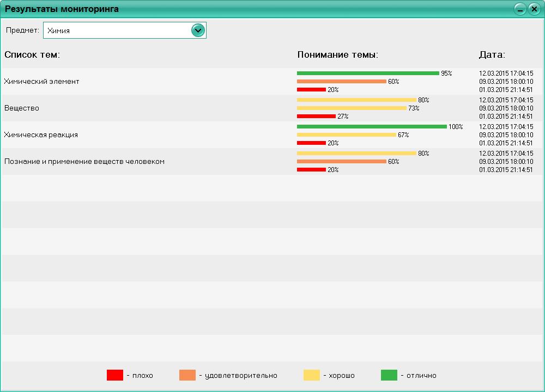Click date 09.03.2015 18:00:10 in Вещество row
The width and height of the screenshot is (545, 392).
(506, 108)
